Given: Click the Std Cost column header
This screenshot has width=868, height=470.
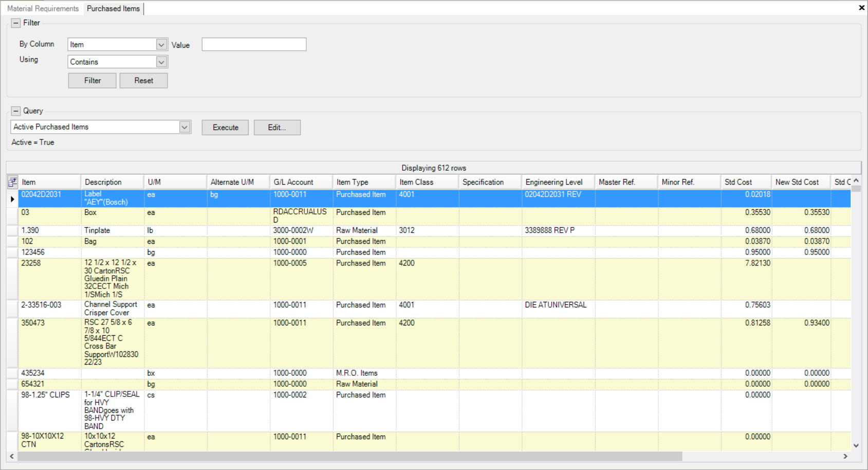Looking at the screenshot, I should 746,182.
